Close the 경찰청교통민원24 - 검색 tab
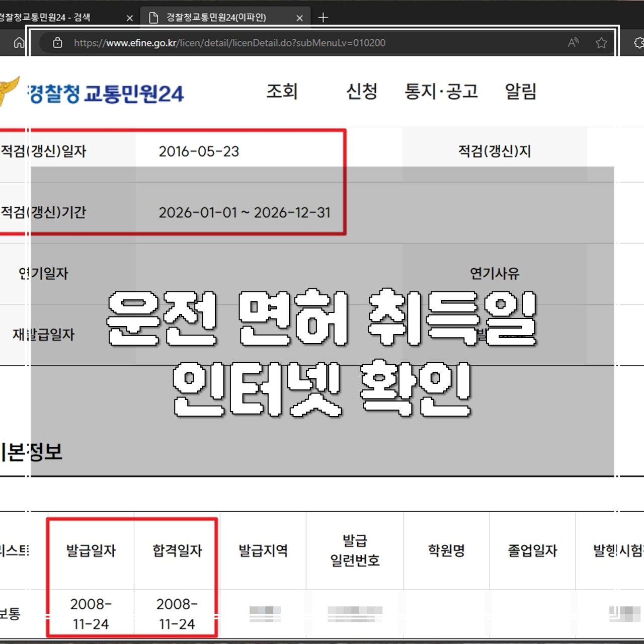The image size is (644, 644). pyautogui.click(x=129, y=18)
